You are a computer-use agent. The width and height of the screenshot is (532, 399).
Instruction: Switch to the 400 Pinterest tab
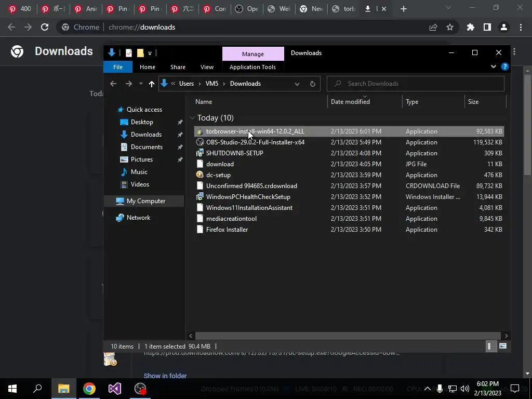(x=20, y=9)
